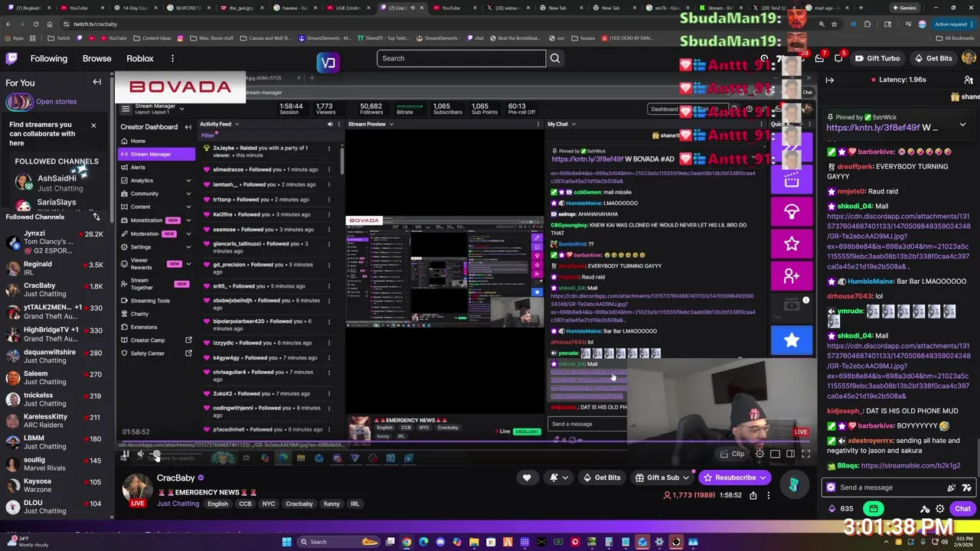Click the funny stream tag
Image resolution: width=980 pixels, height=551 pixels.
click(x=332, y=504)
